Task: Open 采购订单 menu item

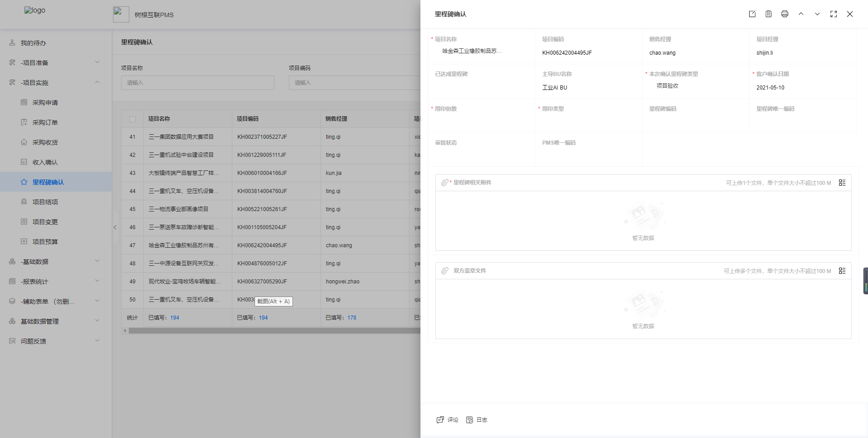Action: (56, 122)
